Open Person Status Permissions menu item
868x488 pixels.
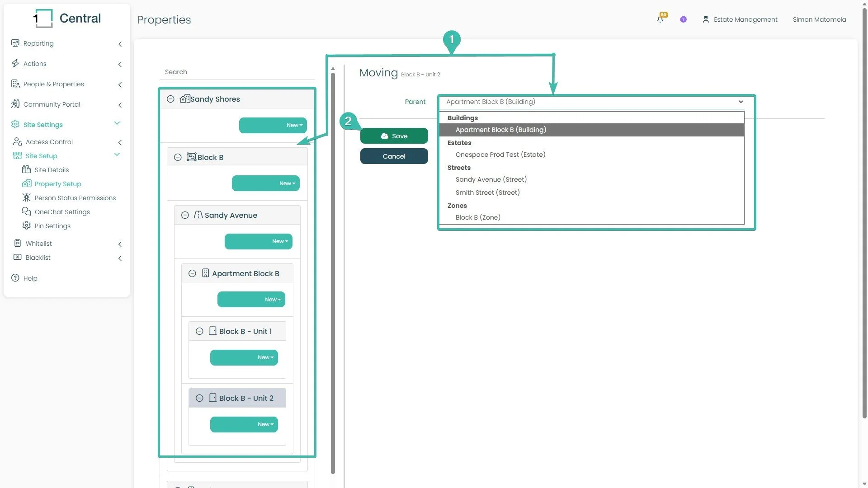(75, 198)
